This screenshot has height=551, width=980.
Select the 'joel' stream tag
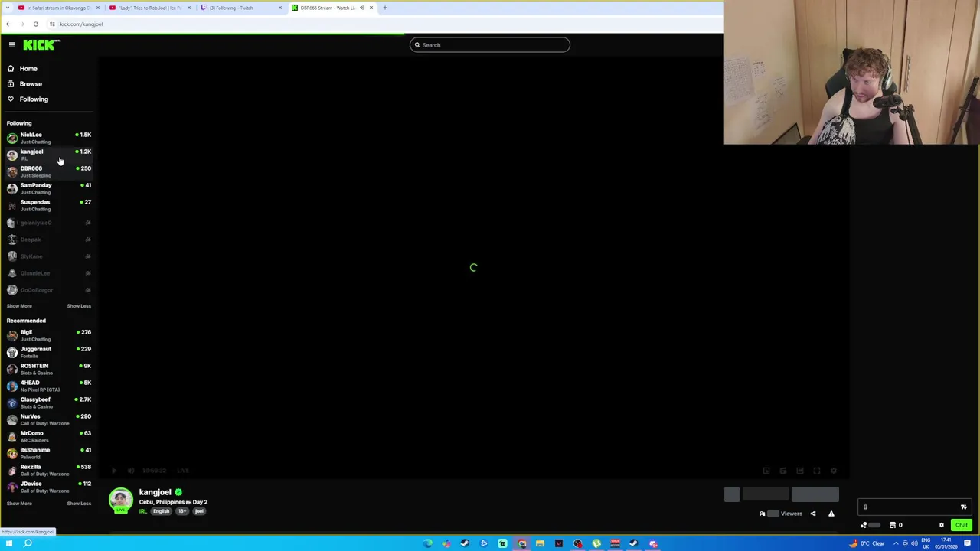199,511
